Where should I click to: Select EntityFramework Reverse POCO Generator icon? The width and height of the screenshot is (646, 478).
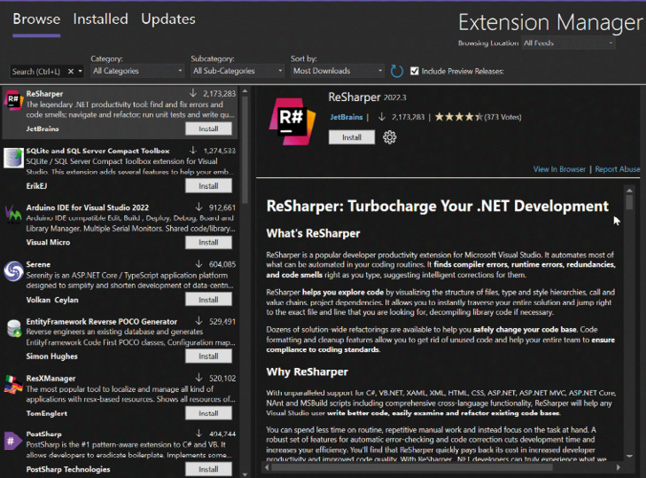[14, 328]
